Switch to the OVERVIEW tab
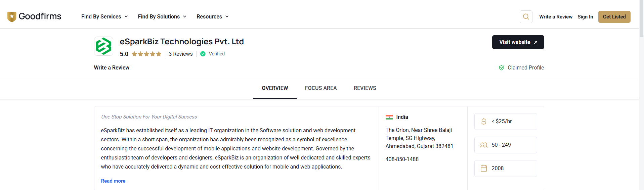Screen dimensions: 644x190 click(x=275, y=88)
